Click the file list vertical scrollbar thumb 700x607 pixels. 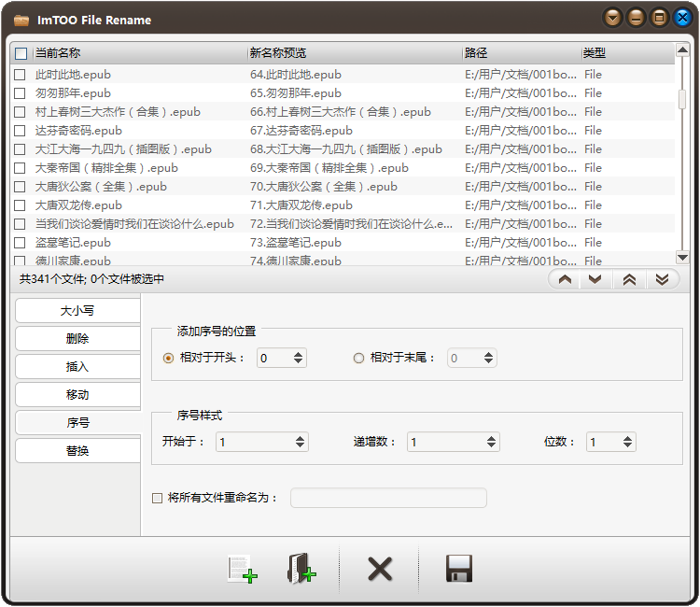682,99
